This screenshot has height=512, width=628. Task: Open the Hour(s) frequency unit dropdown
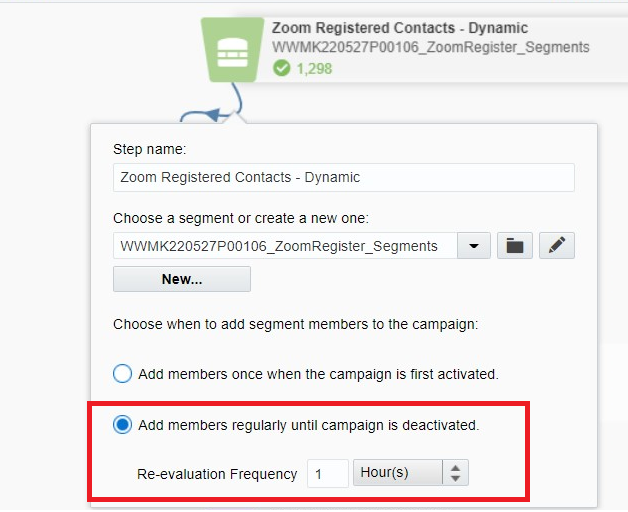click(x=398, y=473)
